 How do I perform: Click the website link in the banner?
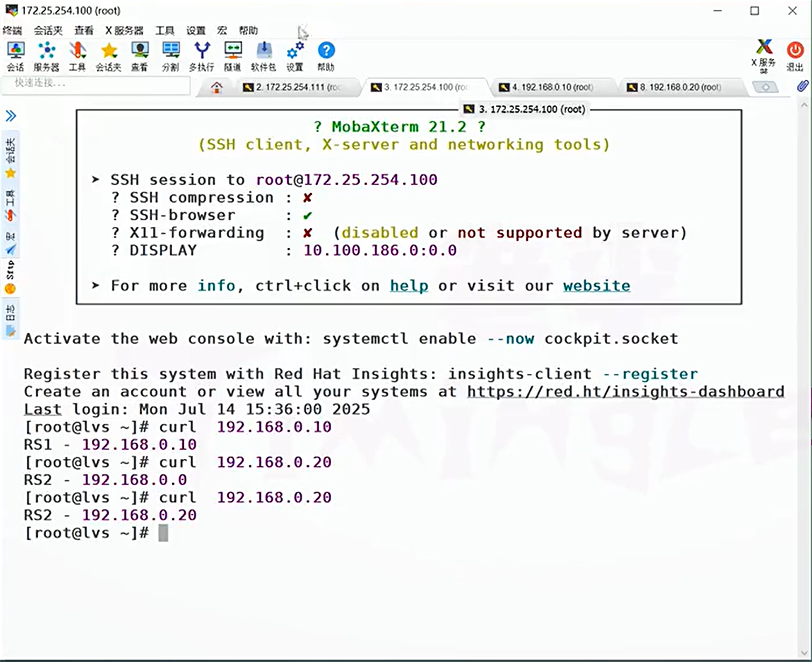(x=597, y=286)
